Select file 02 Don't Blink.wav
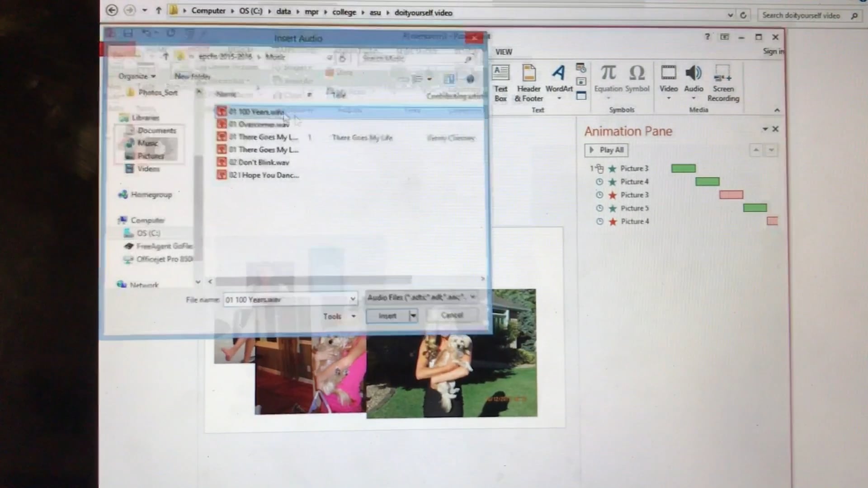The width and height of the screenshot is (868, 488). coord(259,162)
